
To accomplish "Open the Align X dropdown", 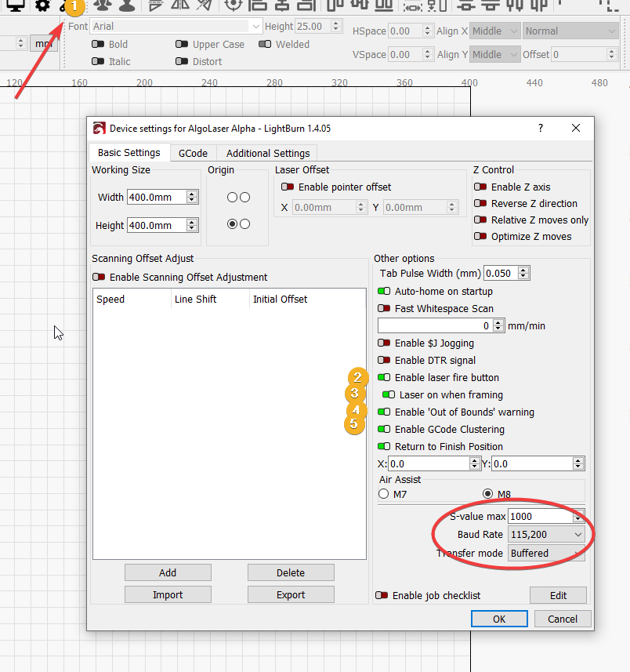I will pos(495,31).
